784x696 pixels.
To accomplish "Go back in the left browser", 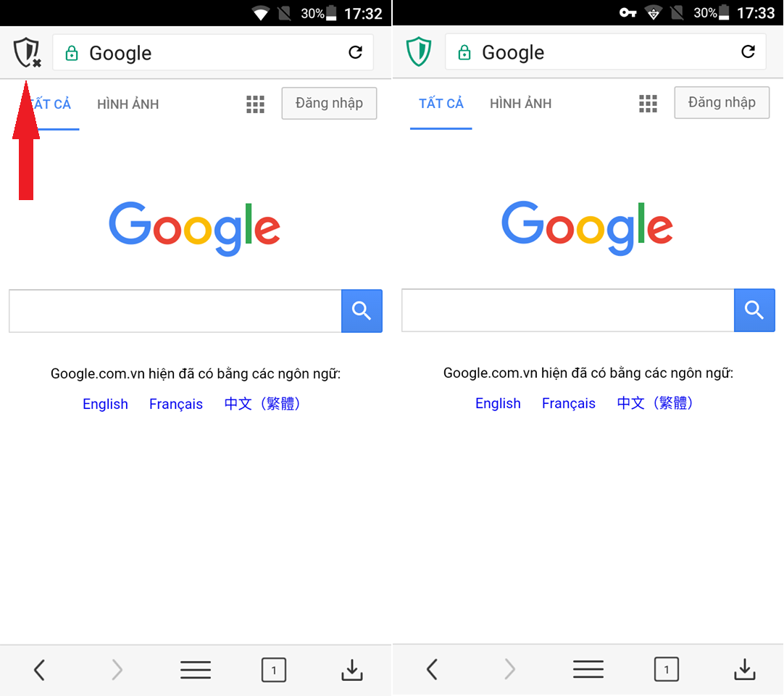I will (40, 669).
